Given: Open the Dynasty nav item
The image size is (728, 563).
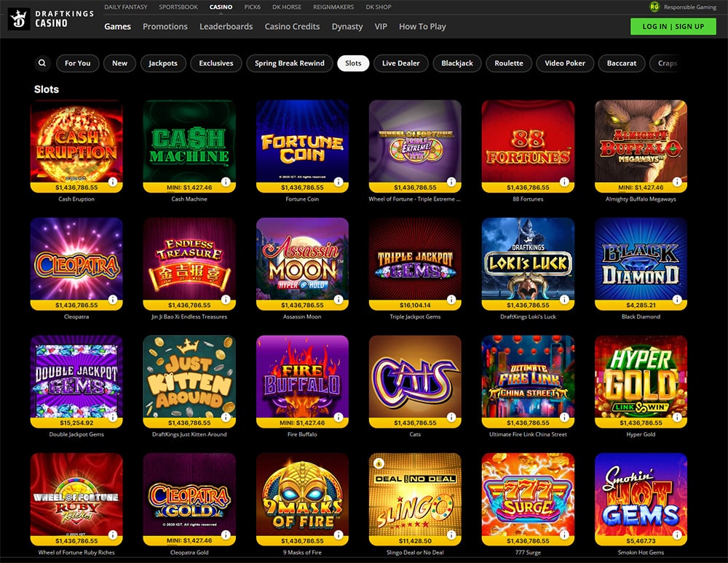Looking at the screenshot, I should (347, 26).
